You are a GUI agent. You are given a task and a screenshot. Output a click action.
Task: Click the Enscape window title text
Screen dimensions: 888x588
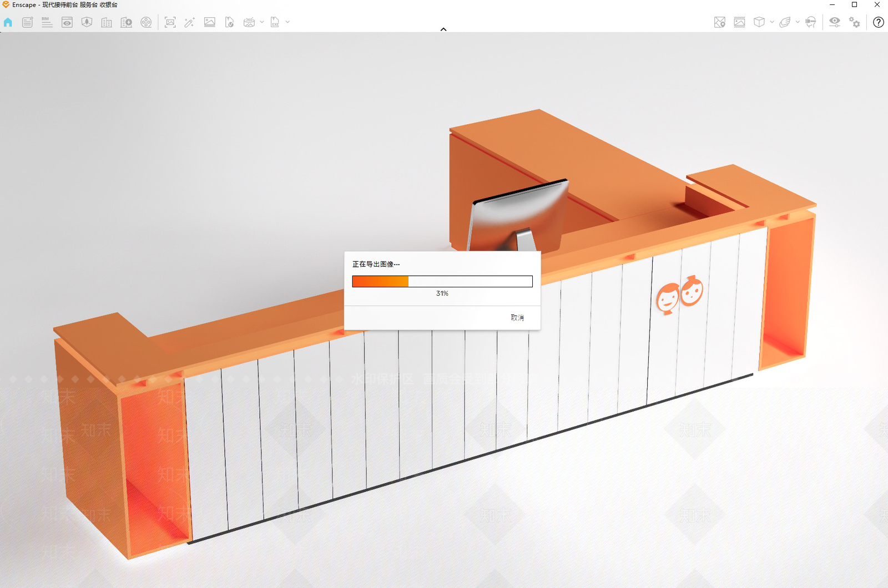[x=65, y=5]
